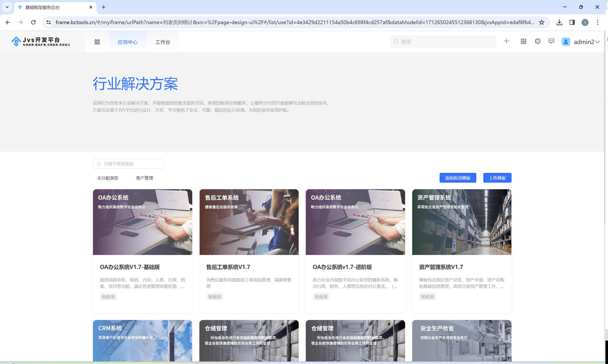Click the 行业解决方案 heading
The image size is (608, 364).
[135, 84]
